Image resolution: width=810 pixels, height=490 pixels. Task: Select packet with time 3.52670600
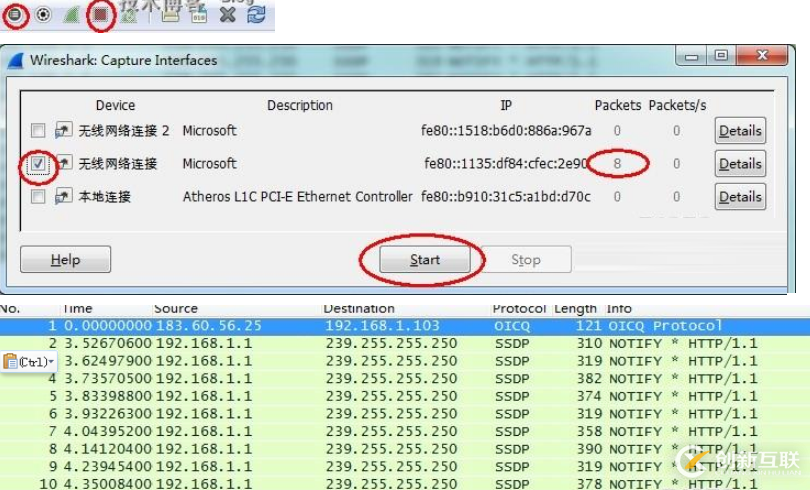405,343
